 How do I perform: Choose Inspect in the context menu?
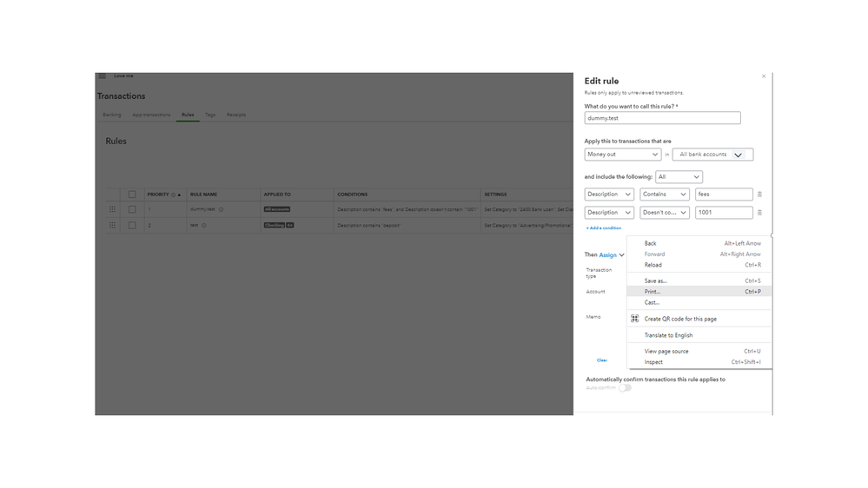pos(699,362)
